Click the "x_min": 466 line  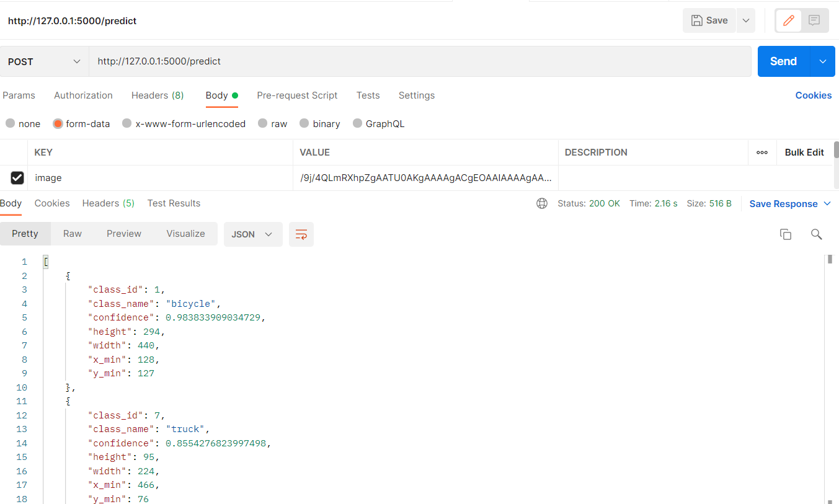(124, 485)
